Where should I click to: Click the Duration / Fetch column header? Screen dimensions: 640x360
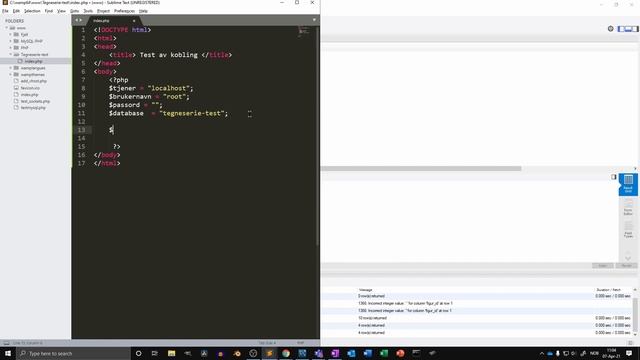coord(609,289)
